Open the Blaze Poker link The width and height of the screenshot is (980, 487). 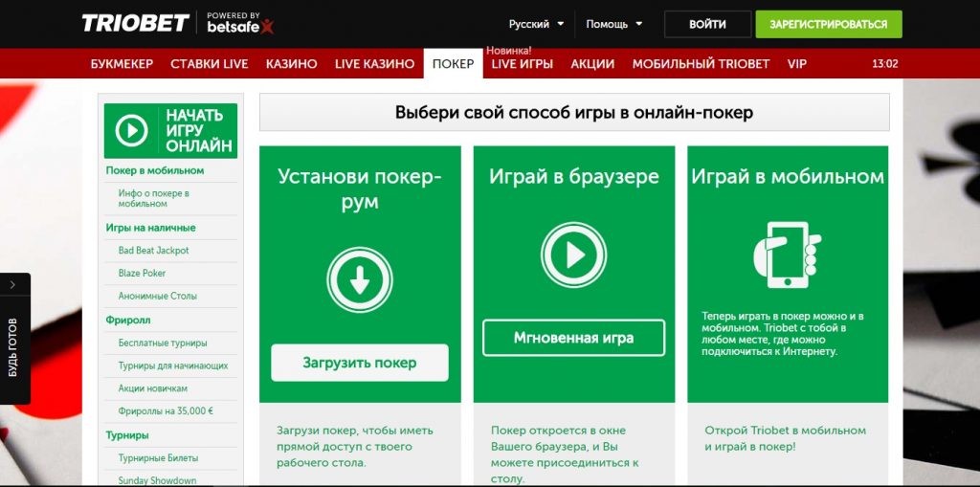pos(142,274)
